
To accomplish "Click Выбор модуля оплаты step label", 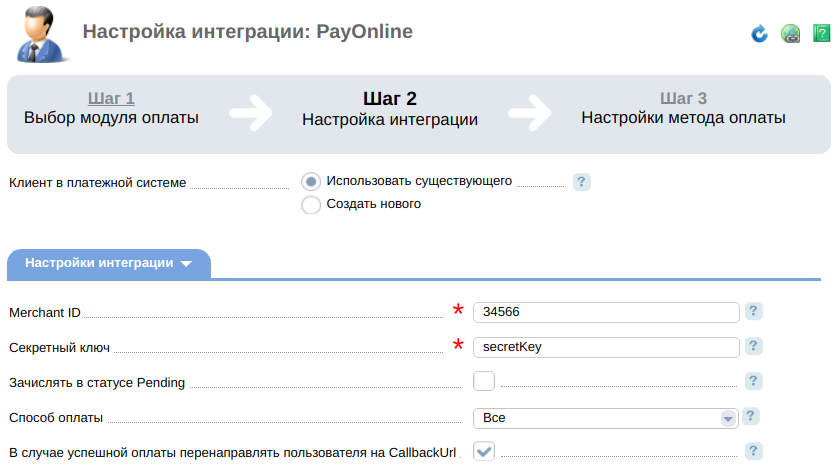I will tap(111, 118).
